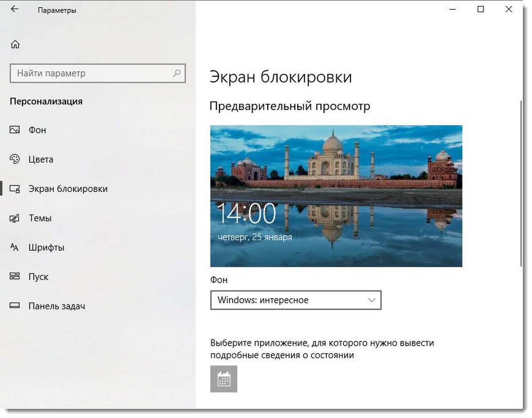Click the search magnifier icon

pos(177,73)
